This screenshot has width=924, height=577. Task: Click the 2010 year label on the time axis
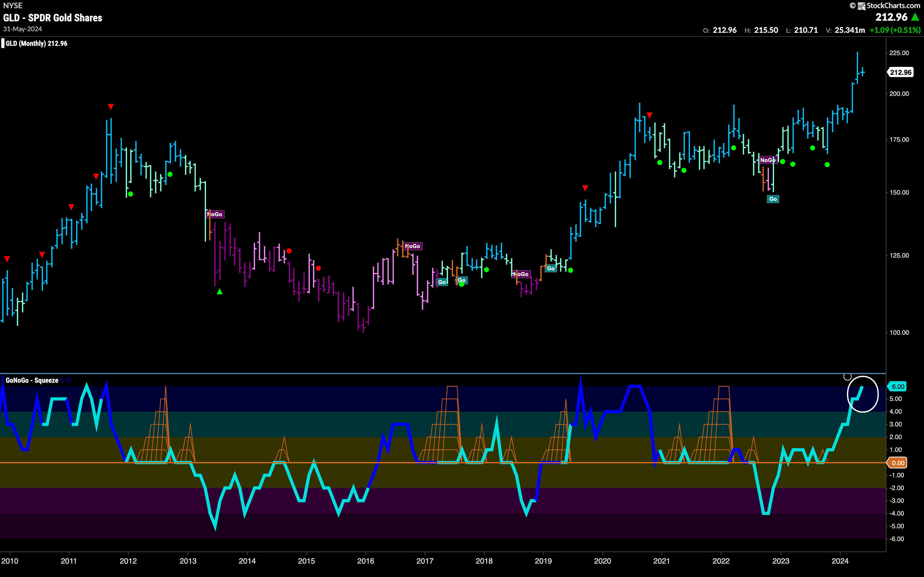tap(10, 561)
